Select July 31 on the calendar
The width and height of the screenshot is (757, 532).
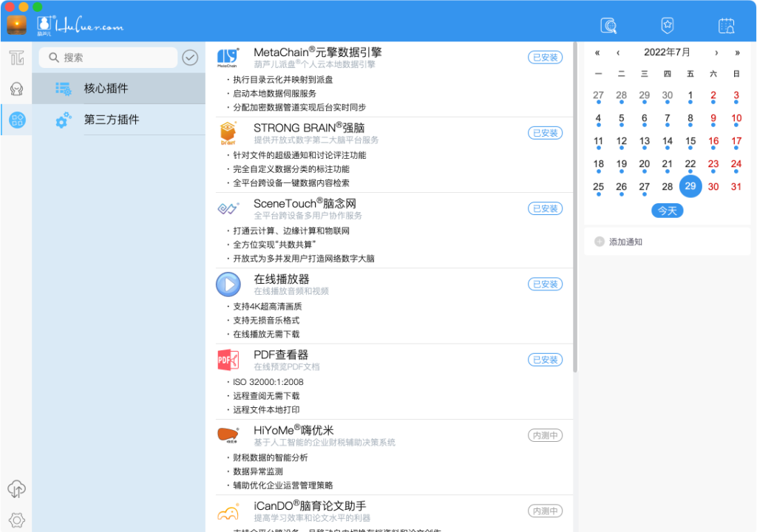coord(736,187)
